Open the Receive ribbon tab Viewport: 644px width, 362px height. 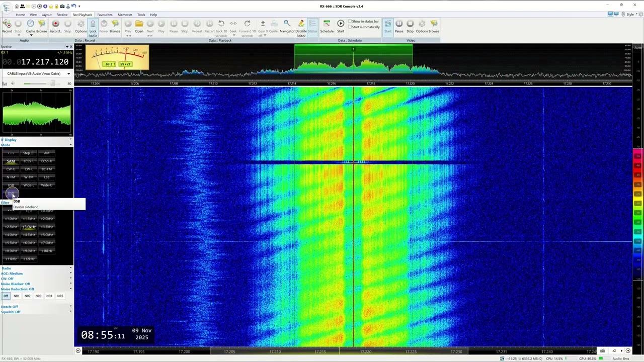tap(62, 15)
